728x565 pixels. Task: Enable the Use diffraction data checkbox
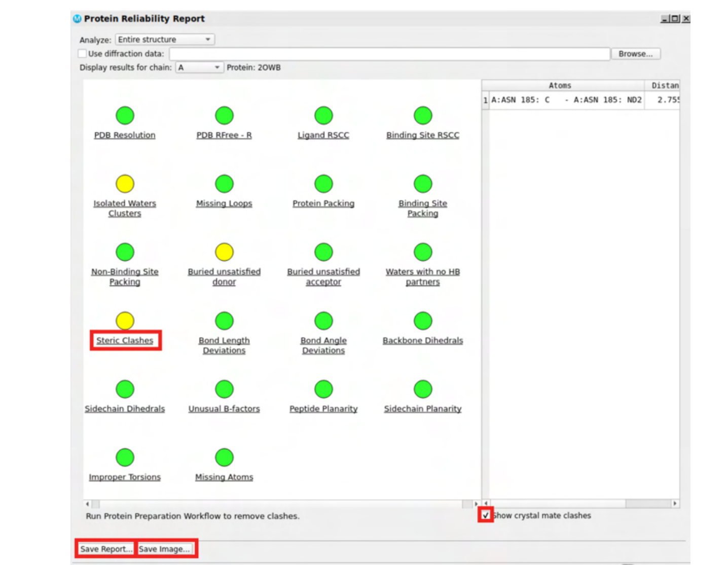pos(83,53)
